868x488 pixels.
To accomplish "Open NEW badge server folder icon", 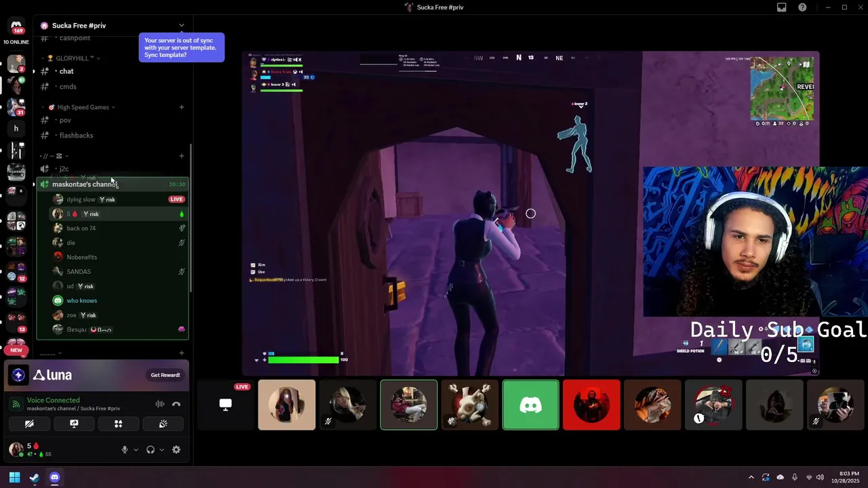I will pyautogui.click(x=16, y=347).
